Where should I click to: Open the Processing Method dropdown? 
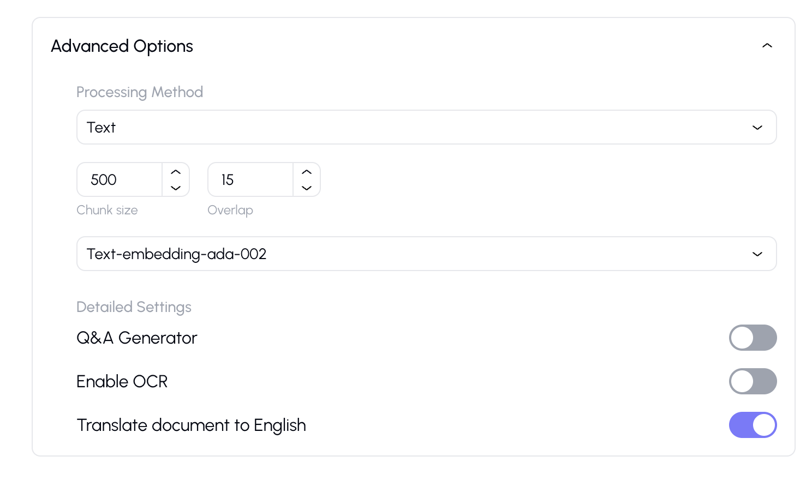click(426, 127)
